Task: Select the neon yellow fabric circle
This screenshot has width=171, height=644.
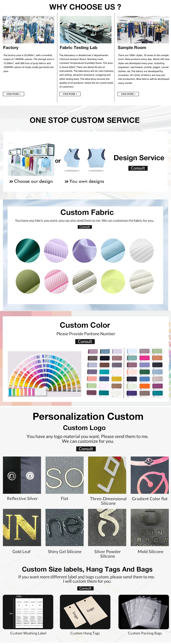Action: pos(113,281)
